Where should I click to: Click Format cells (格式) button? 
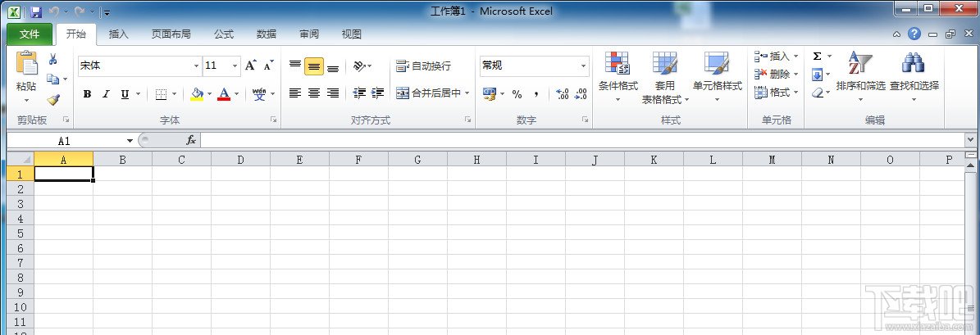[x=777, y=93]
